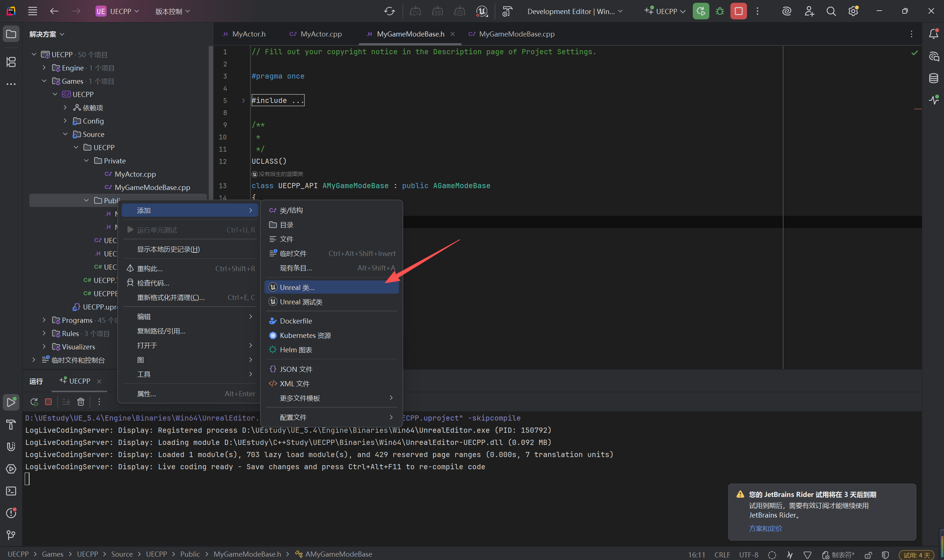Screen dimensions: 944x560
Task: Open the Database tool window icon
Action: (x=933, y=78)
